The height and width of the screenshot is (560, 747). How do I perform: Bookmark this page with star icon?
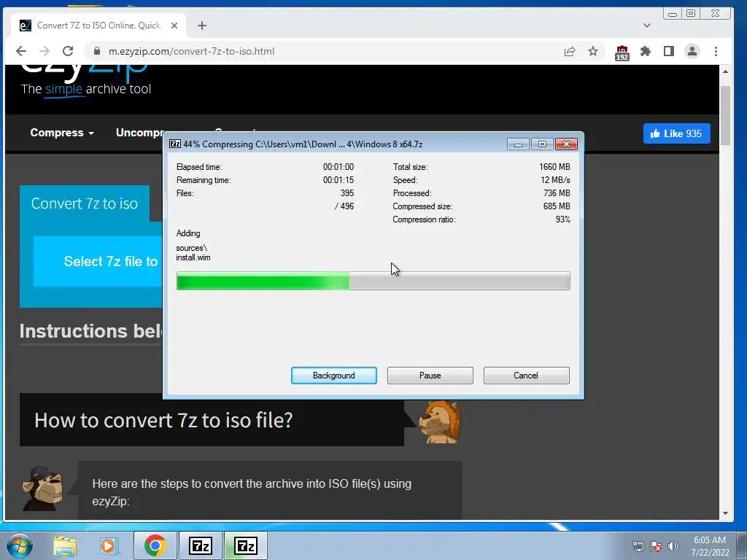tap(592, 51)
